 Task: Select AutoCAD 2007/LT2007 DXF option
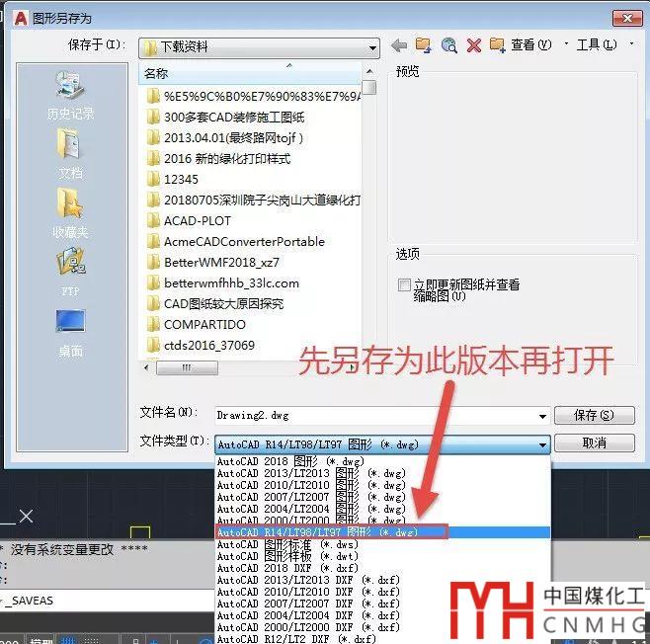[382, 604]
